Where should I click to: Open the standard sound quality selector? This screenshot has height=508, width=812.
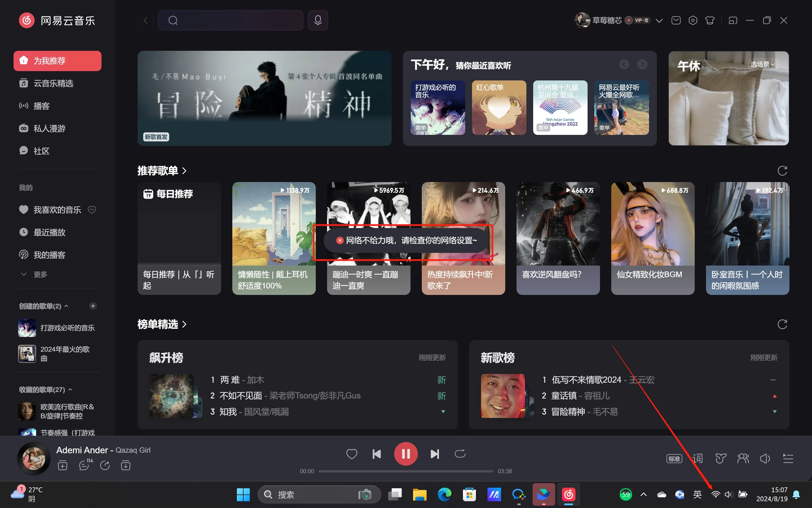point(674,459)
